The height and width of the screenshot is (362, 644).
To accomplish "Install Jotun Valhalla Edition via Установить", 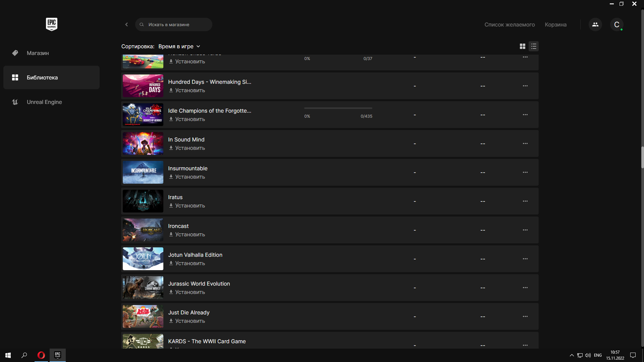I will [187, 263].
